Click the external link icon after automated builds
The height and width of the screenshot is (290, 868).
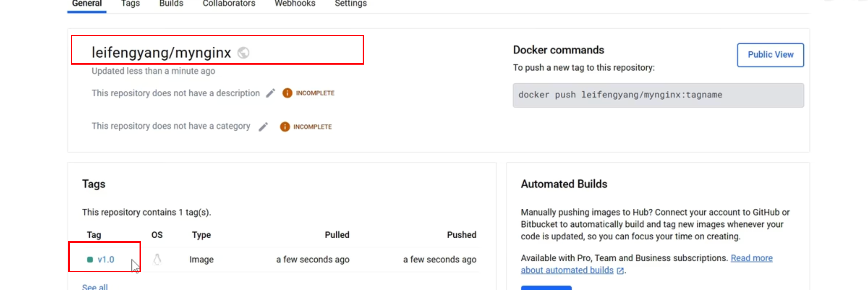coord(620,271)
